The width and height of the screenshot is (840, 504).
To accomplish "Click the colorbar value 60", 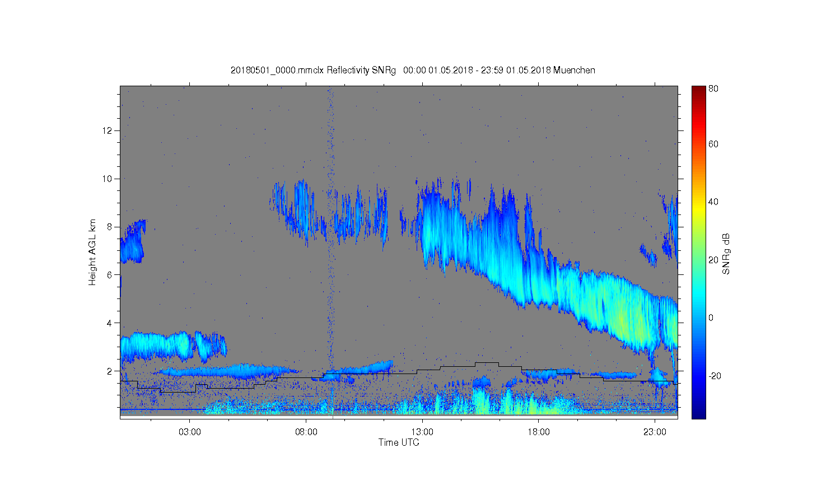I will tap(713, 144).
